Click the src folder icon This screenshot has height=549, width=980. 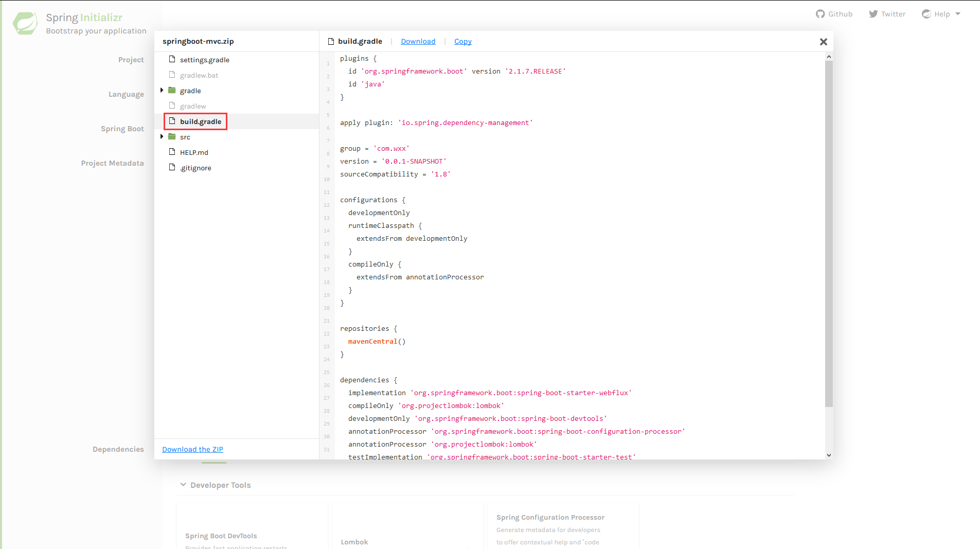pyautogui.click(x=172, y=136)
